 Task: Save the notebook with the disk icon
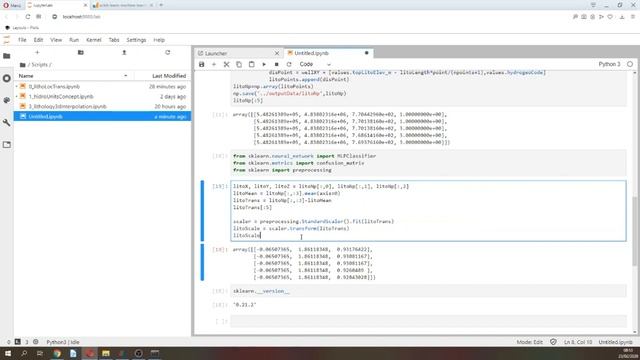(x=202, y=64)
